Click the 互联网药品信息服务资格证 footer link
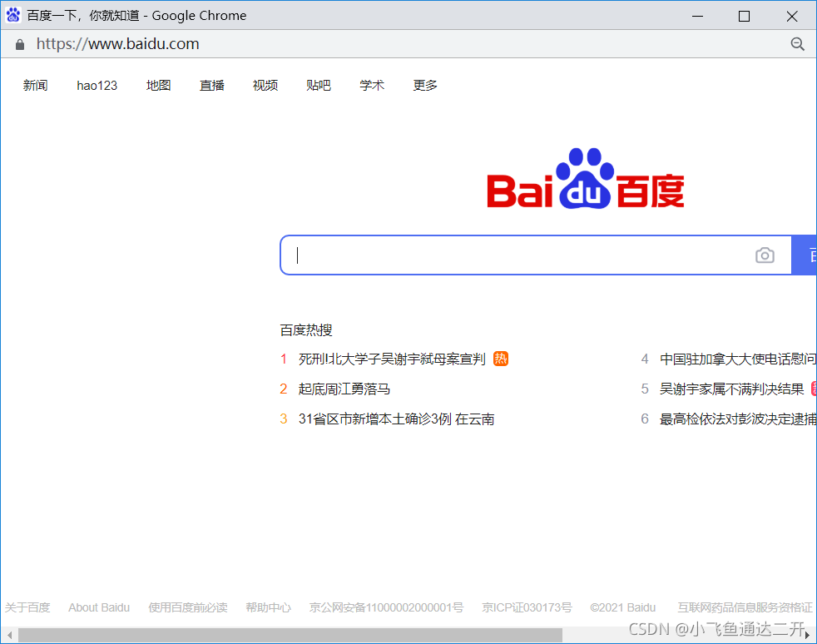Image resolution: width=817 pixels, height=644 pixels. coord(745,607)
